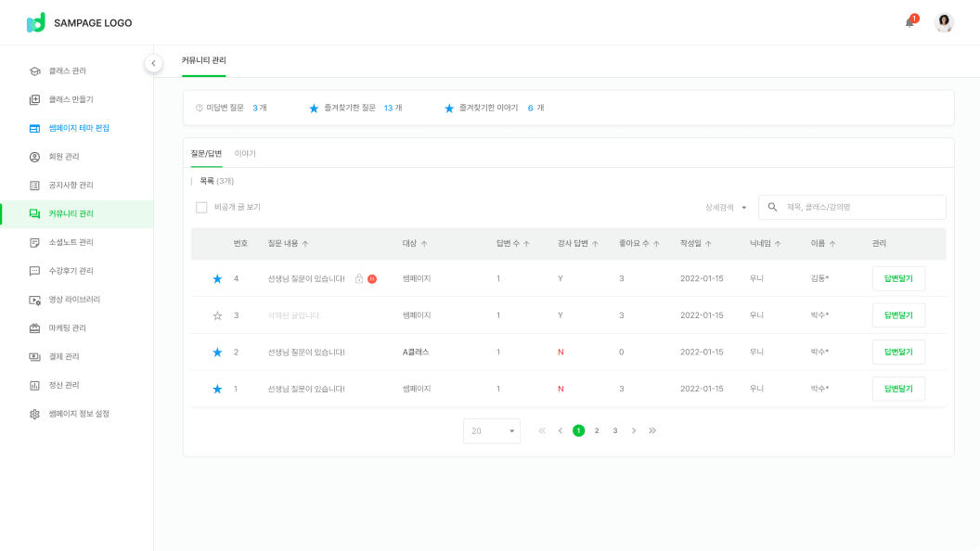Go to the last page using double-arrow icon
Viewport: 980px width, 551px height.
click(x=652, y=430)
